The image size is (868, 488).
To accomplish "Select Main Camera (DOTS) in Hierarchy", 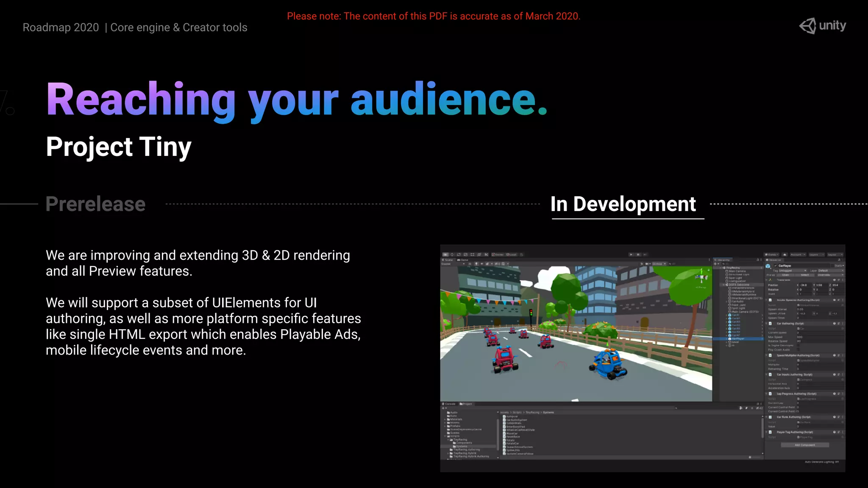I will pos(744,312).
